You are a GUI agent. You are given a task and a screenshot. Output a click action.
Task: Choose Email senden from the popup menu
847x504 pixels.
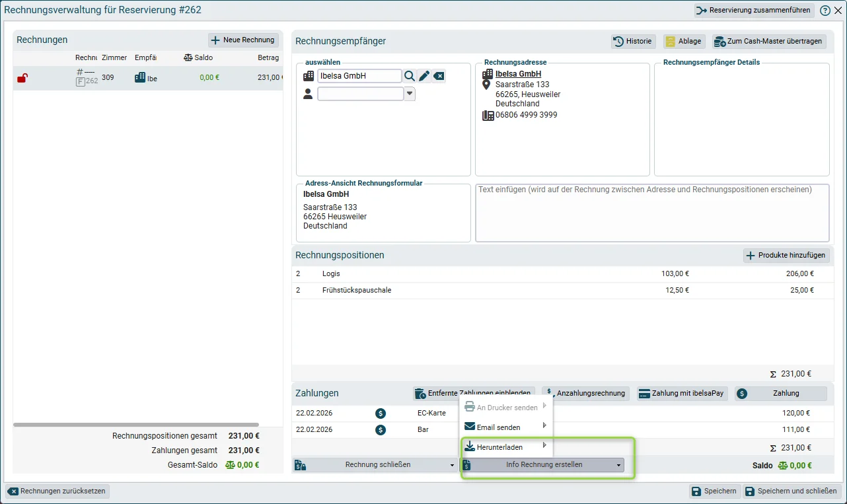506,427
